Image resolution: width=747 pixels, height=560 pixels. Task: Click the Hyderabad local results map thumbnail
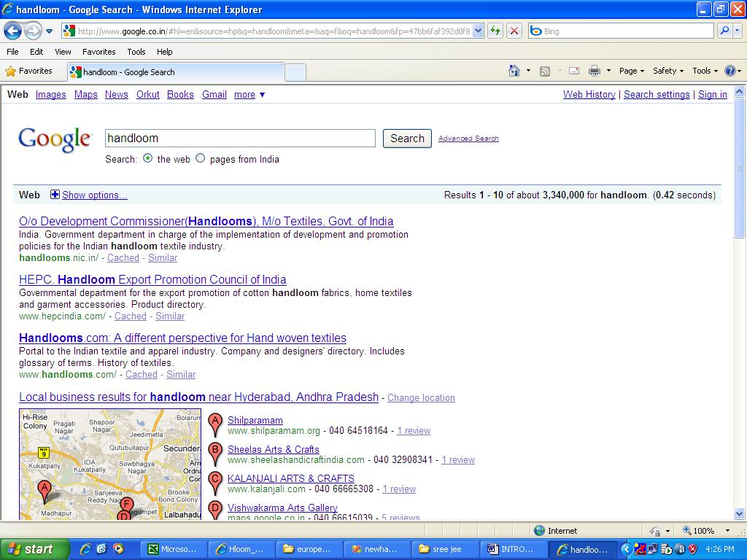(x=110, y=464)
